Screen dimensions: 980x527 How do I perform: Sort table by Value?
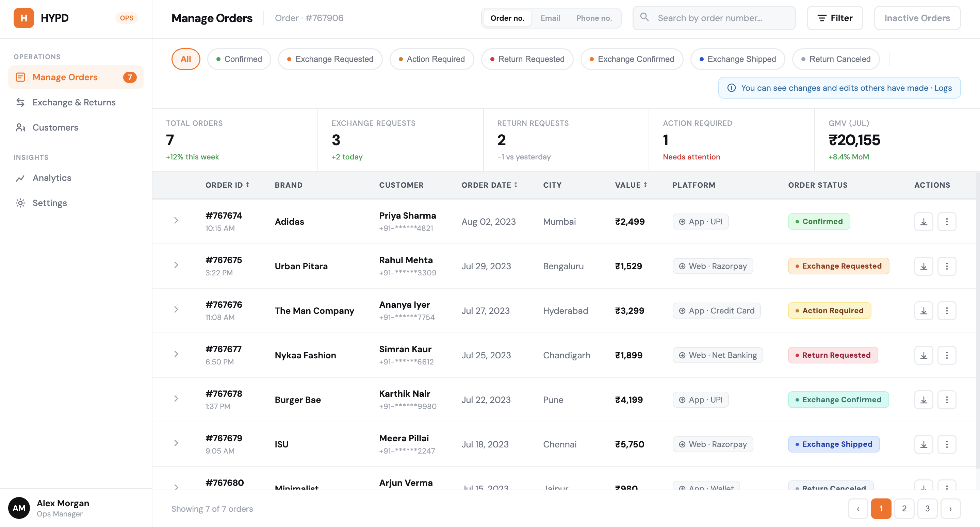point(631,185)
